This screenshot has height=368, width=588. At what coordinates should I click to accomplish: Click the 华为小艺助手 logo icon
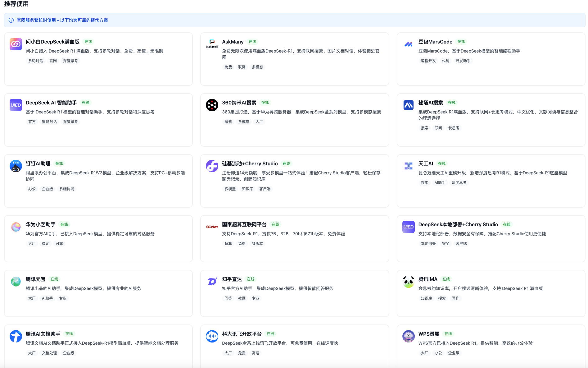click(16, 227)
